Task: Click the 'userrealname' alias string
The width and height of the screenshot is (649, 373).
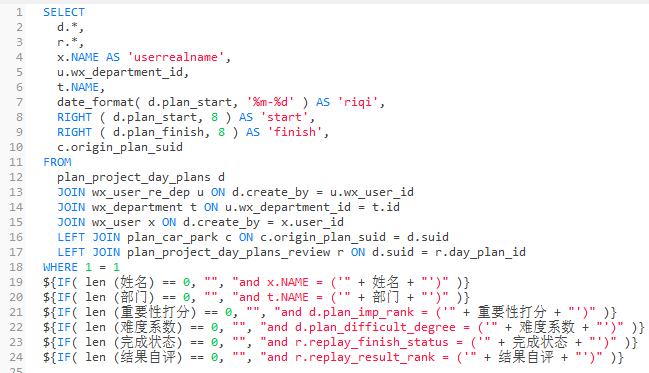Action: (175, 57)
